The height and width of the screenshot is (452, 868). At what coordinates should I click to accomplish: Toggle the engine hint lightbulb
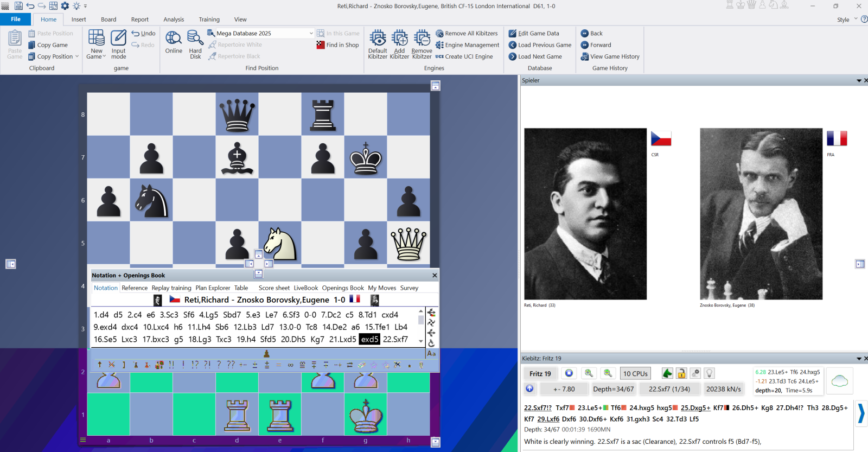(x=709, y=373)
